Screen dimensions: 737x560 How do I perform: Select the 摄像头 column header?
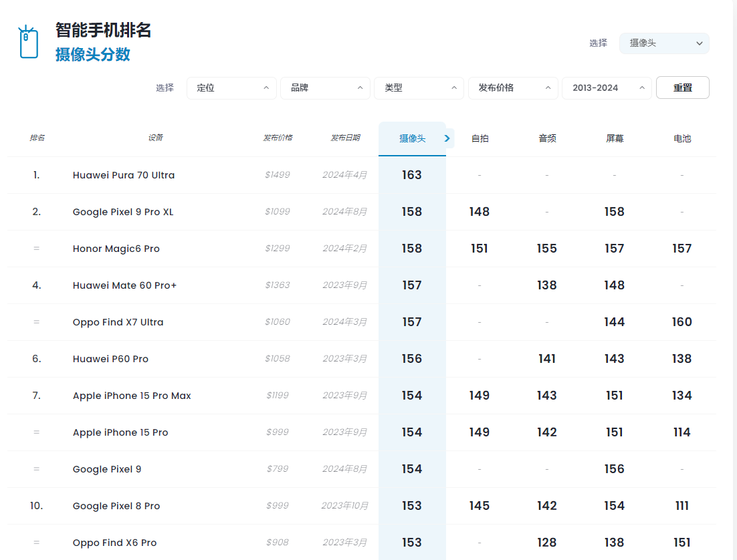(x=412, y=139)
